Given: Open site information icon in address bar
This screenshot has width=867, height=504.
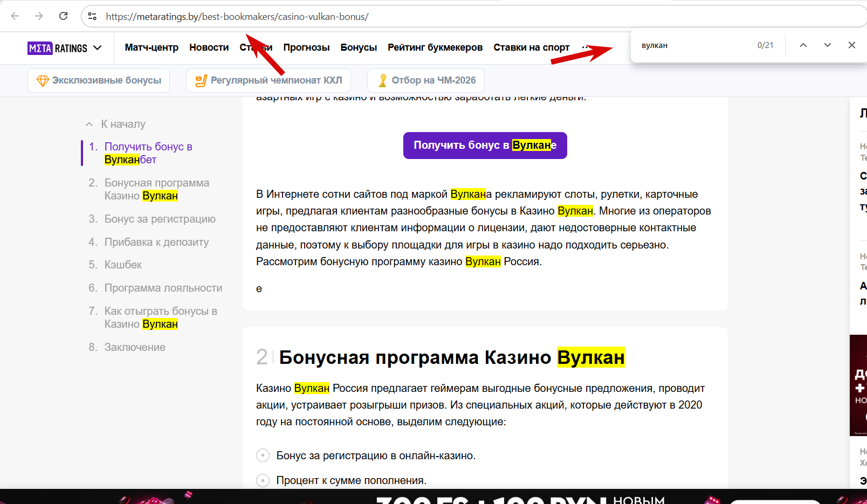Looking at the screenshot, I should click(92, 17).
